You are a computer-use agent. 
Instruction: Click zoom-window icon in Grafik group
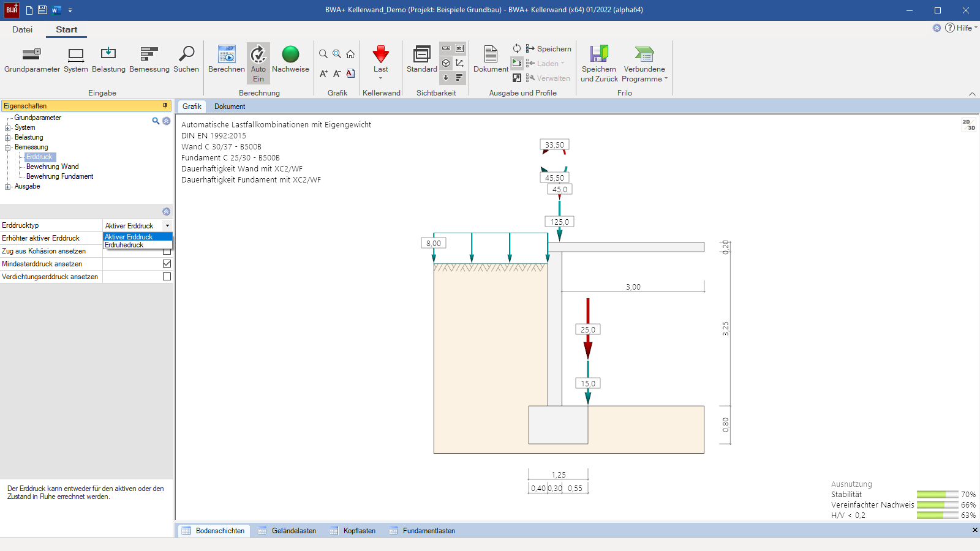click(x=337, y=54)
